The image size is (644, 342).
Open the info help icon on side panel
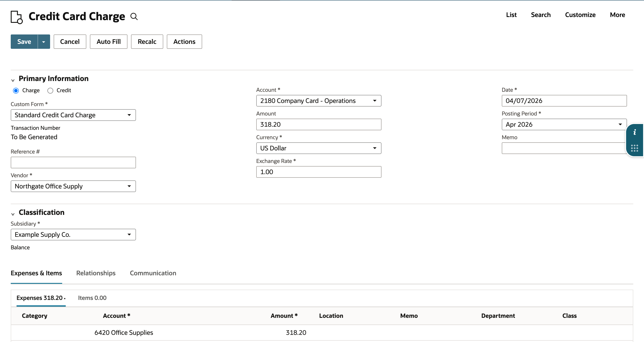tap(635, 132)
